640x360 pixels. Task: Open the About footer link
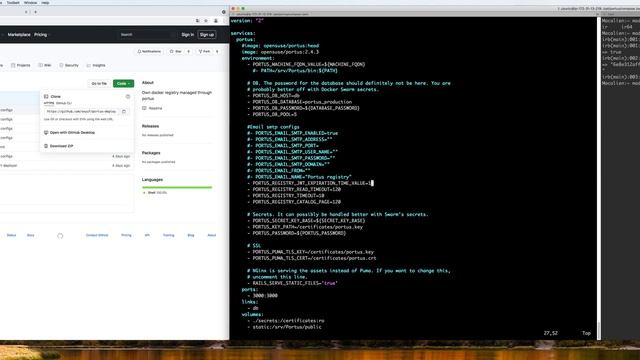click(211, 235)
